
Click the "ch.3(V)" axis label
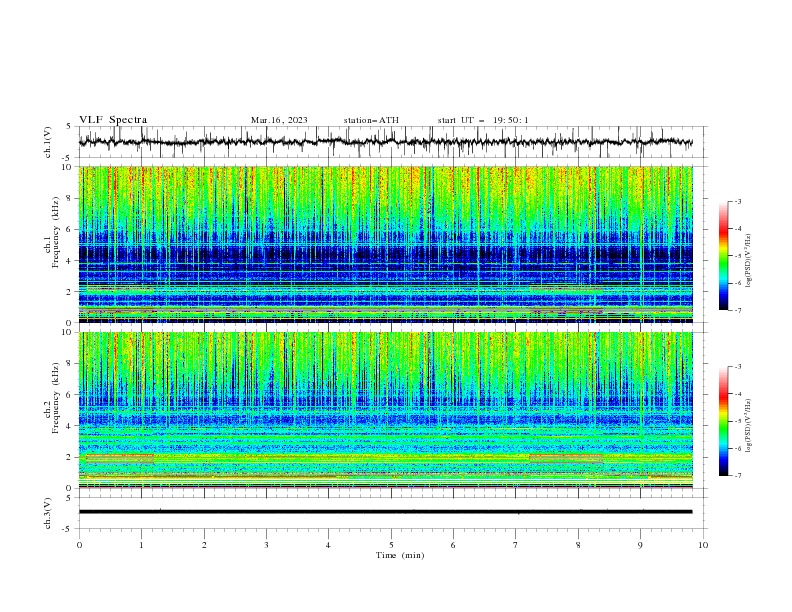[x=48, y=513]
